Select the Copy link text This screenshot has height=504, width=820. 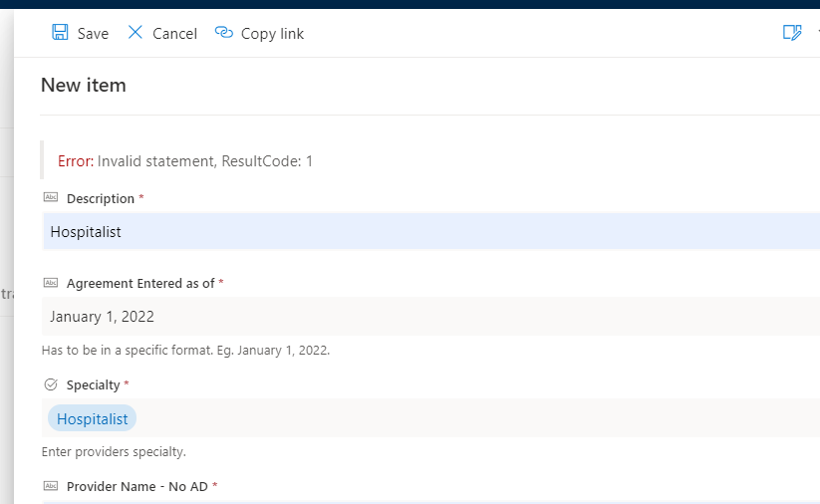[x=272, y=34]
